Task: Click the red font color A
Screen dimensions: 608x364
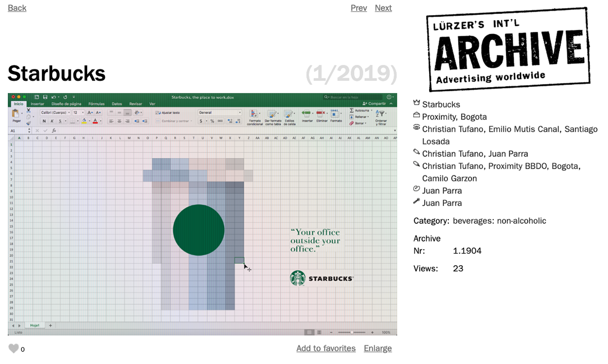Action: (95, 121)
